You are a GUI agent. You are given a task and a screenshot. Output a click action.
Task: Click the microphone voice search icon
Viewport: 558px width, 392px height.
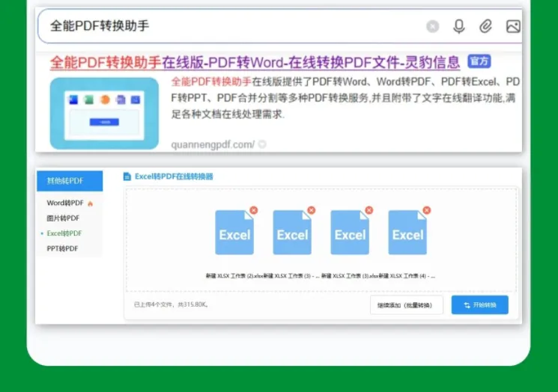tap(458, 26)
